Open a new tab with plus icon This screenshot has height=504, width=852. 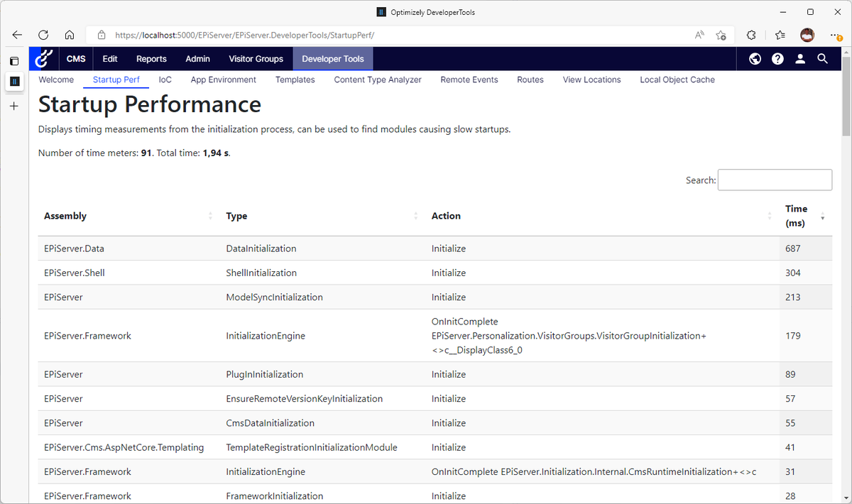point(14,106)
